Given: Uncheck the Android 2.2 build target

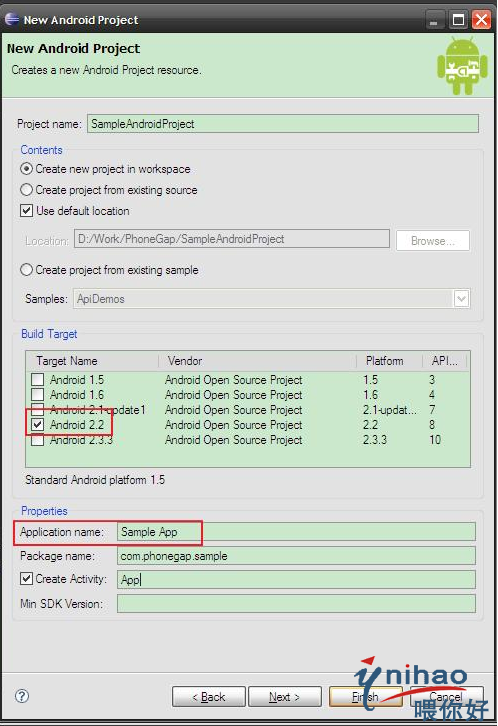Looking at the screenshot, I should (37, 425).
